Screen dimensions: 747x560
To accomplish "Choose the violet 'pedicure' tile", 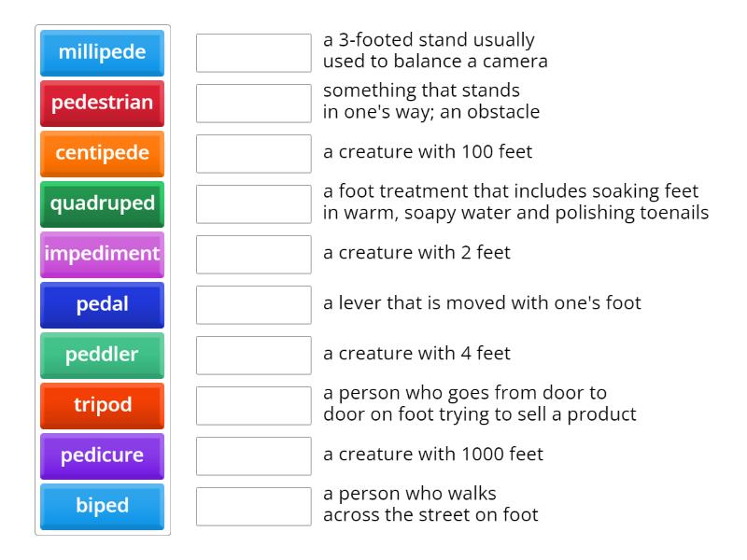I will [x=103, y=455].
